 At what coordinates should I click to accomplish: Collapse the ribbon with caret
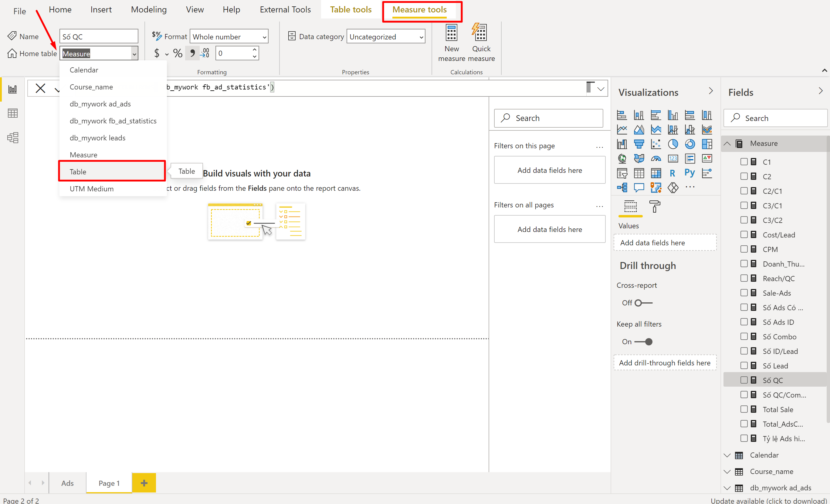pos(824,70)
